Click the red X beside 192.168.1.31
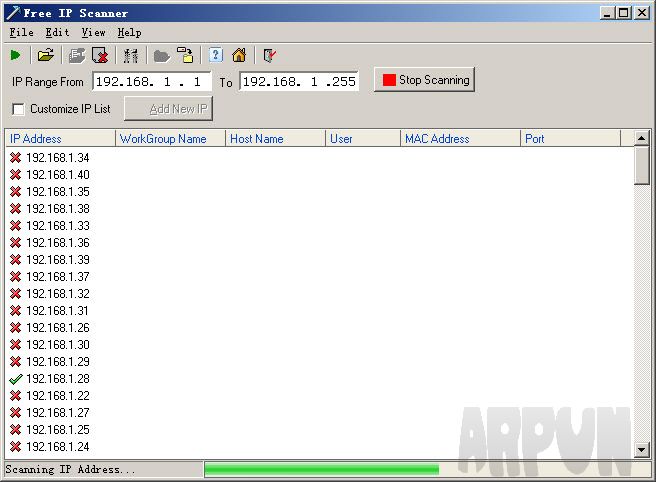656x482 pixels. point(15,311)
